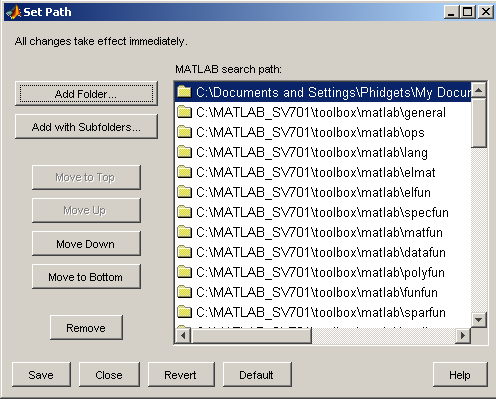496x399 pixels.
Task: Click the horizontal scrollbar left arrow
Action: 183,335
